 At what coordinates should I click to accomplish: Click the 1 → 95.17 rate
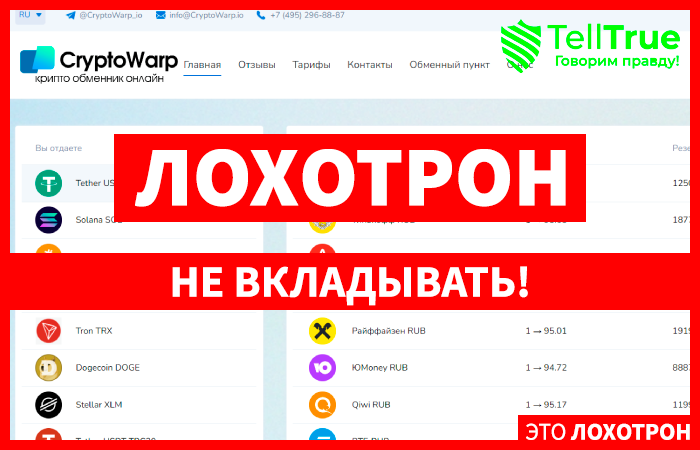546,405
